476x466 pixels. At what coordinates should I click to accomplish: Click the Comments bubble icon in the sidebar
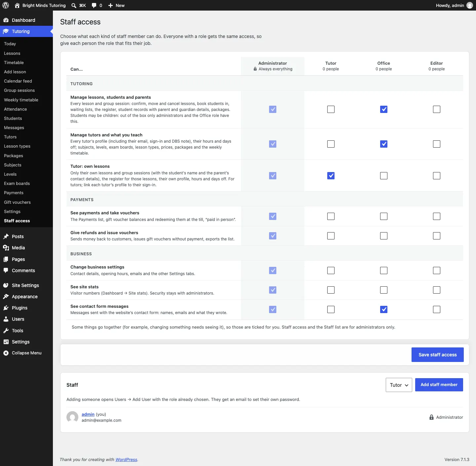(x=6, y=270)
